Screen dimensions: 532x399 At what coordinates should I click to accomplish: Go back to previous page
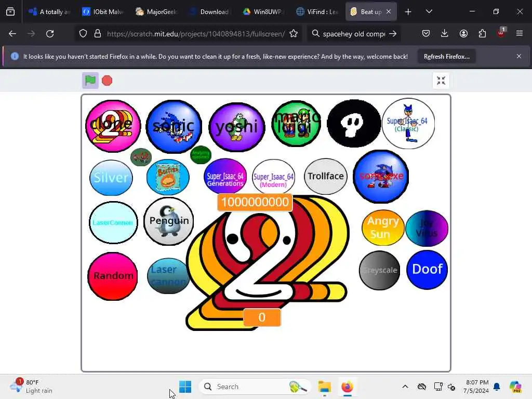12,34
